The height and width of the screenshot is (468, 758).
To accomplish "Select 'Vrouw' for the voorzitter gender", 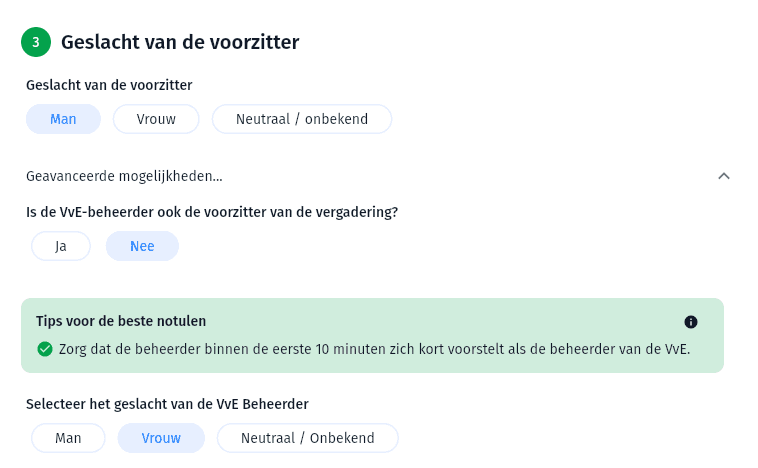I will (156, 119).
